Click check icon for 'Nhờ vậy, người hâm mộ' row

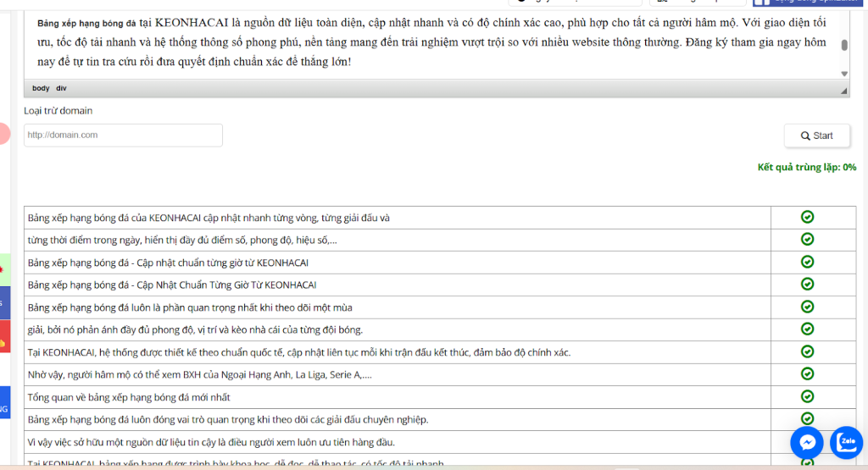(807, 373)
